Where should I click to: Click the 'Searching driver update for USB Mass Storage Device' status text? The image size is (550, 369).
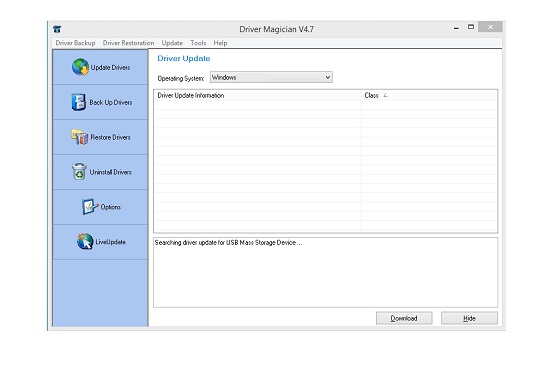coord(228,242)
